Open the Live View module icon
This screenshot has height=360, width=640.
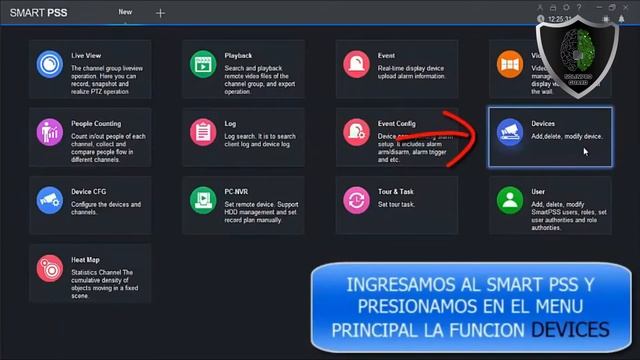(49, 64)
